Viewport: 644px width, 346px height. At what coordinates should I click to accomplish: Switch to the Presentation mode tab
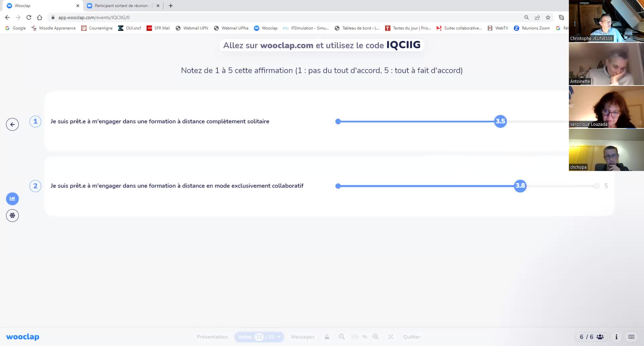click(x=212, y=337)
